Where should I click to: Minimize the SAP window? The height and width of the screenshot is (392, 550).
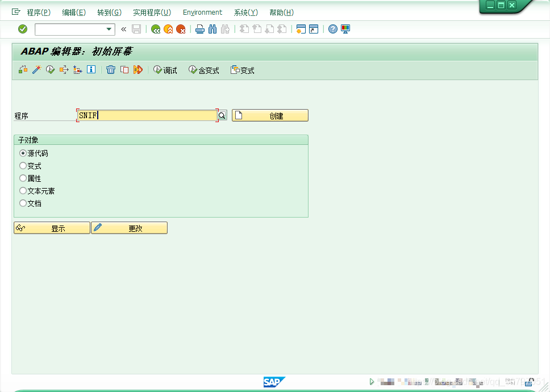point(490,5)
